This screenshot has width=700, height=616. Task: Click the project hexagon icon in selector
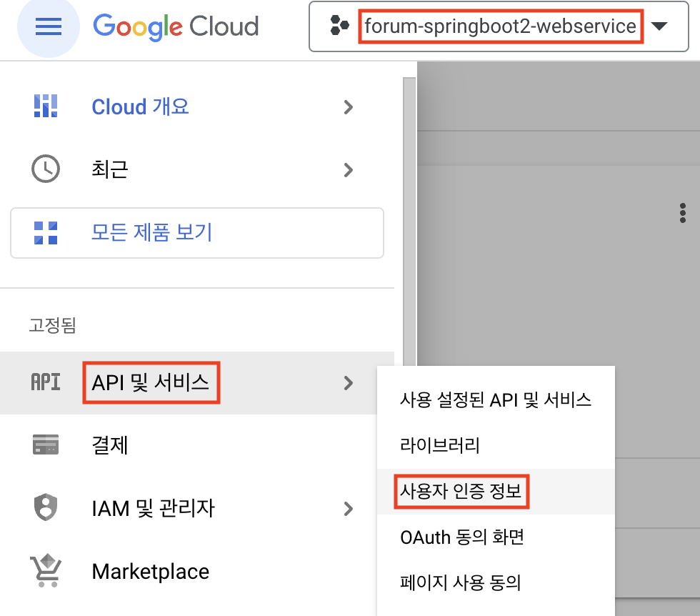(339, 26)
